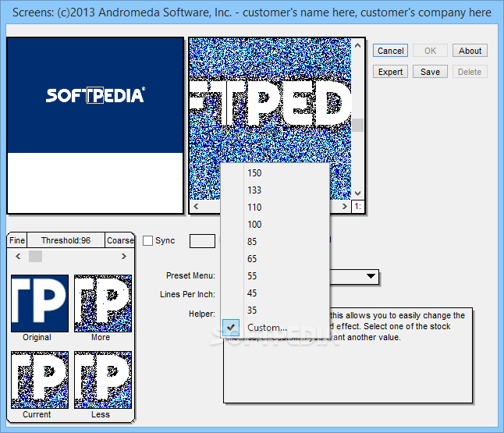Select the checked Custom... menu entry
504x433 pixels.
pyautogui.click(x=275, y=328)
